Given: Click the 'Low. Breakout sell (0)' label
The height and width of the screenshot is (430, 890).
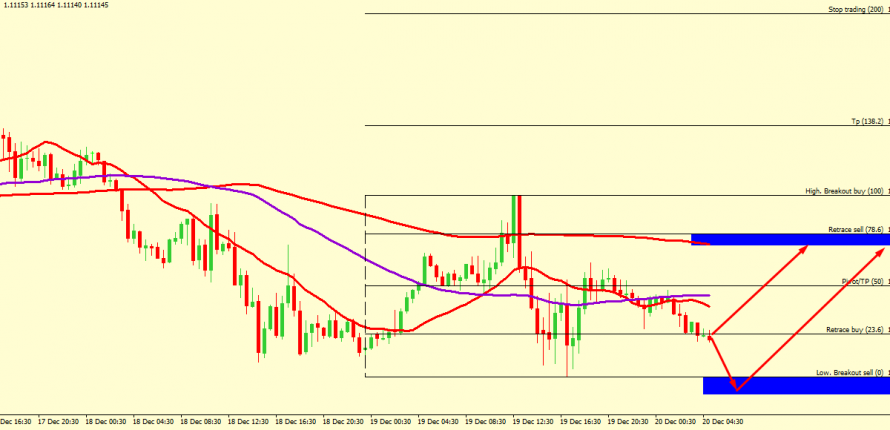Looking at the screenshot, I should (x=850, y=372).
